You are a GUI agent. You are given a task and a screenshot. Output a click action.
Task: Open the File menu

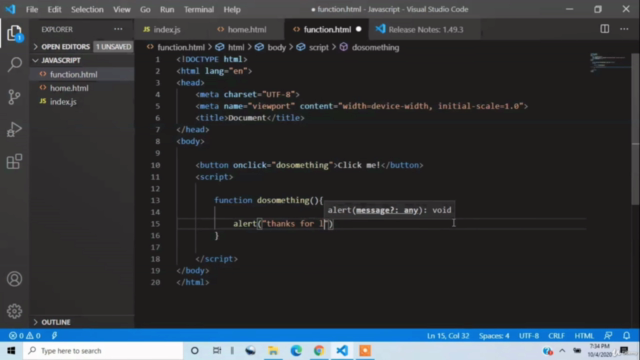(32, 9)
